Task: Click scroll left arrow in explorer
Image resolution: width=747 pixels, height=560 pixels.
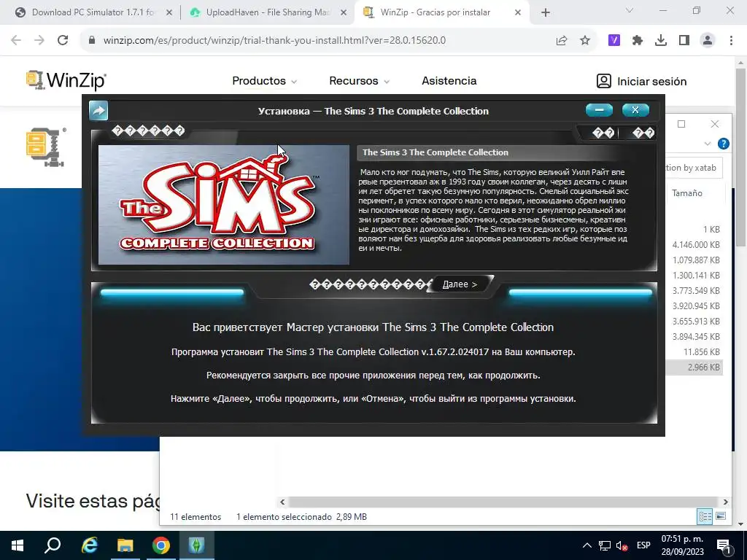Action: click(282, 502)
